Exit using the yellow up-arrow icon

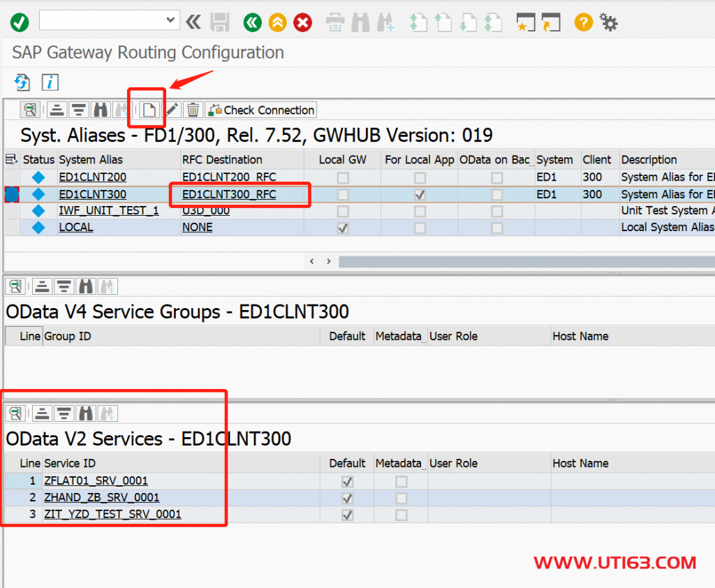tap(278, 22)
